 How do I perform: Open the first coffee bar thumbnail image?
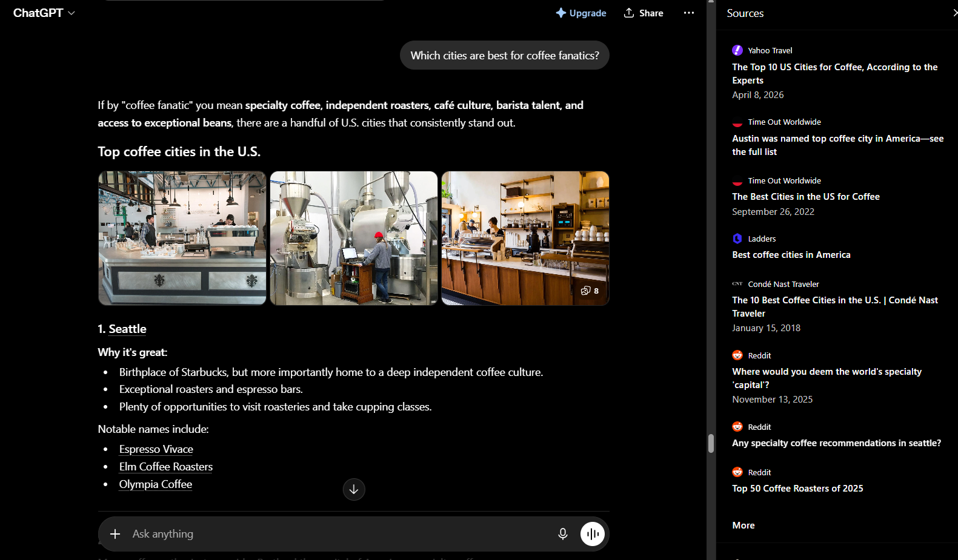tap(182, 238)
